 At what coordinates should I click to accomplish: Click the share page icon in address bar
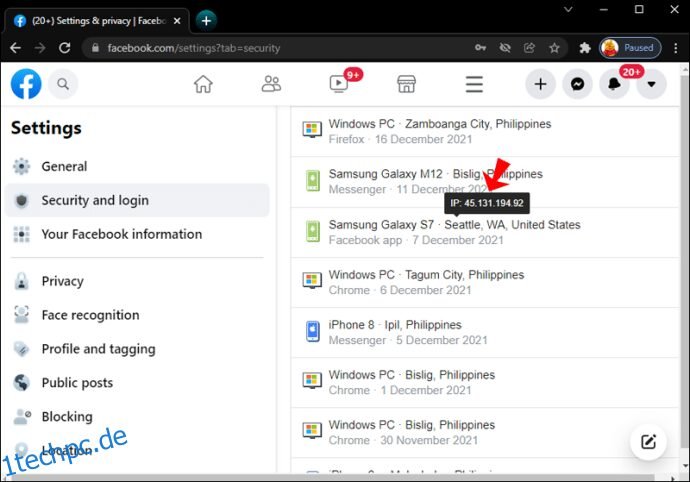click(529, 48)
